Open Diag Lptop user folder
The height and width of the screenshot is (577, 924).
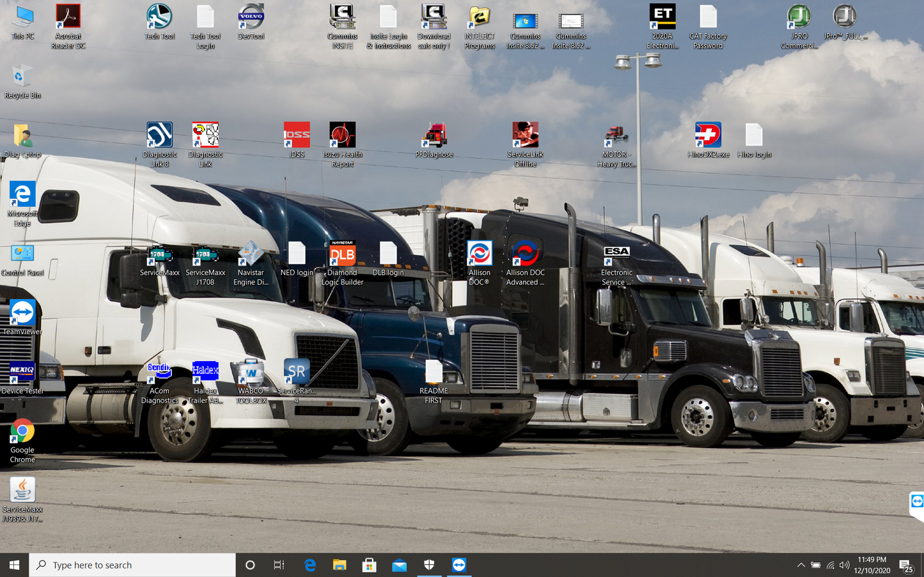(x=22, y=141)
